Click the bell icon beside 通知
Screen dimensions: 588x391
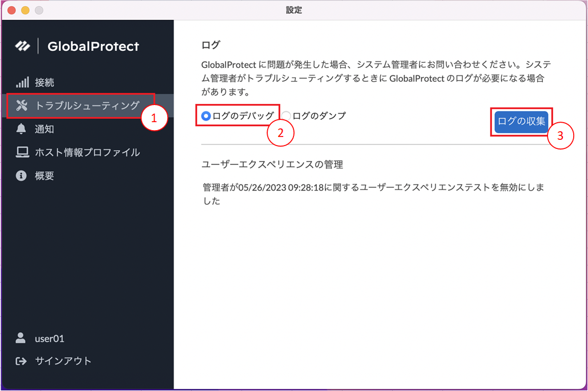click(21, 128)
